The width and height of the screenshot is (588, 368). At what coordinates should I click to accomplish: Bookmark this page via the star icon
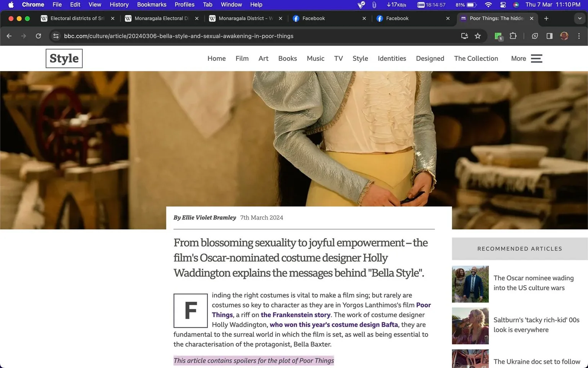tap(477, 36)
